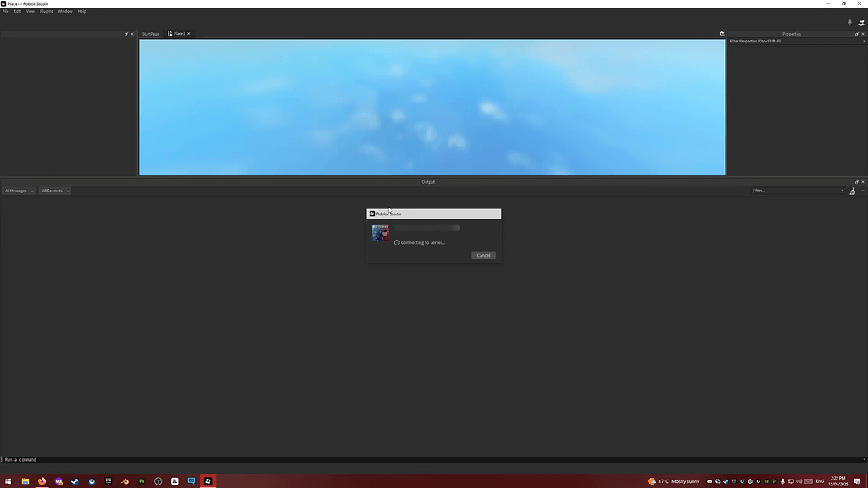868x488 pixels.
Task: Open the All Messages dropdown
Action: (x=17, y=191)
